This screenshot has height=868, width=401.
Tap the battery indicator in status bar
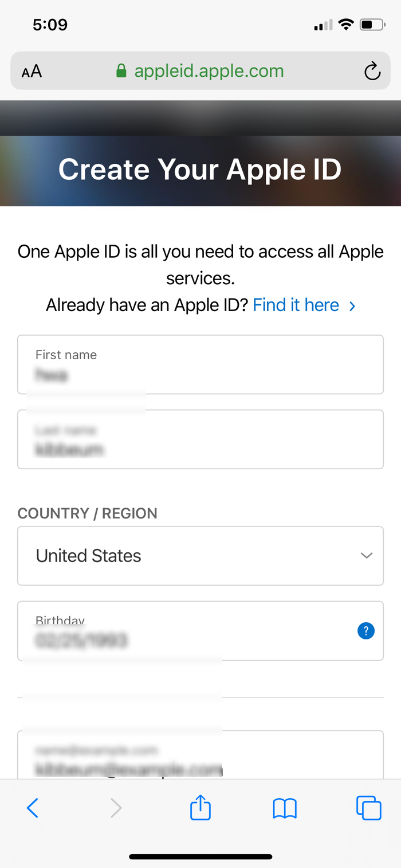coord(373,25)
